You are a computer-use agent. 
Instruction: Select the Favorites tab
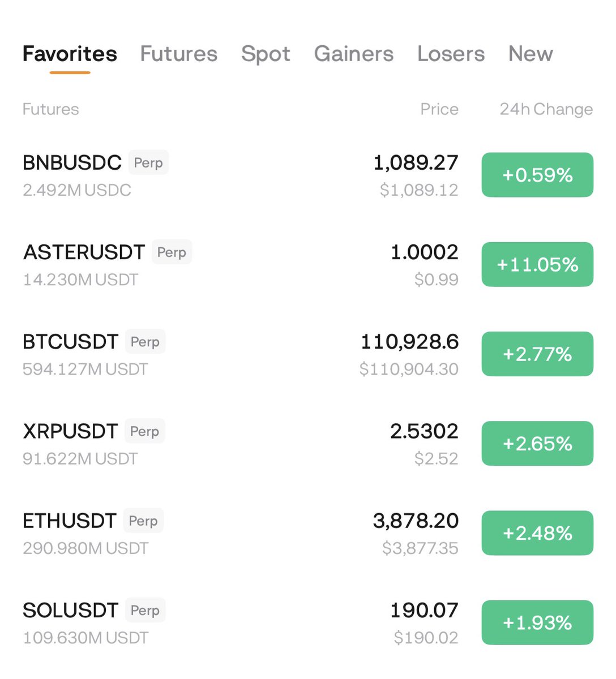click(70, 54)
